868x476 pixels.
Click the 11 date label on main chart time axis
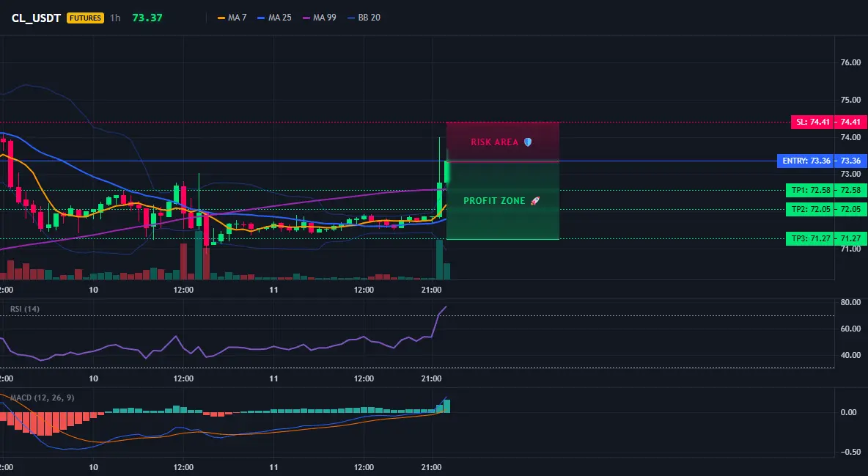point(273,290)
